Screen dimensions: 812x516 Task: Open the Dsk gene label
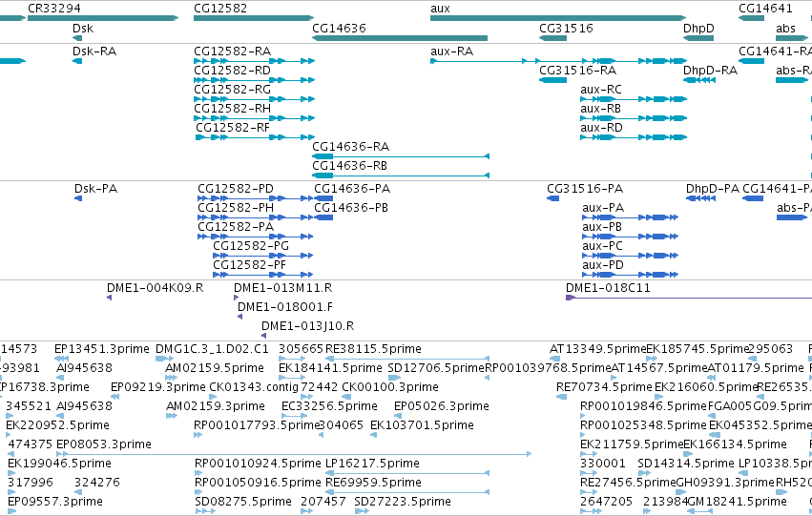coord(83,29)
